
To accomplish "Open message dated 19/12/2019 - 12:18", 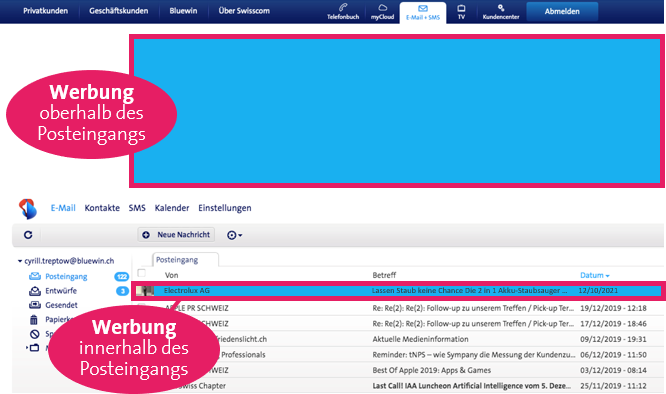I will pyautogui.click(x=398, y=308).
